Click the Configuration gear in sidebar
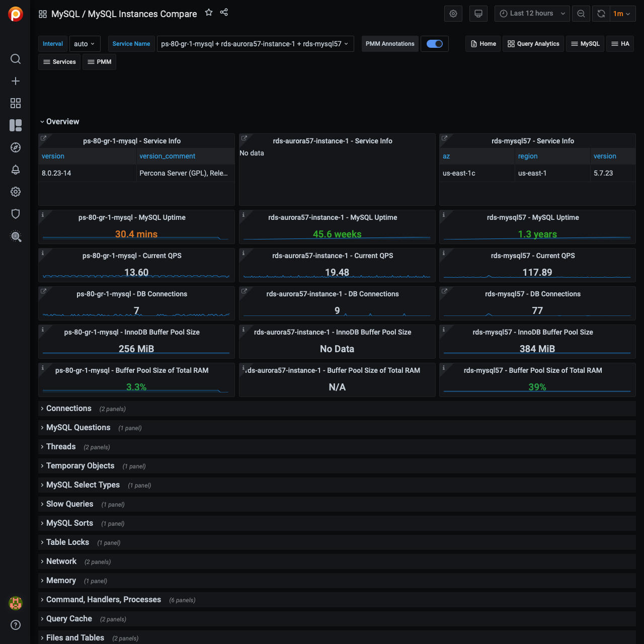644x644 pixels. [x=16, y=192]
